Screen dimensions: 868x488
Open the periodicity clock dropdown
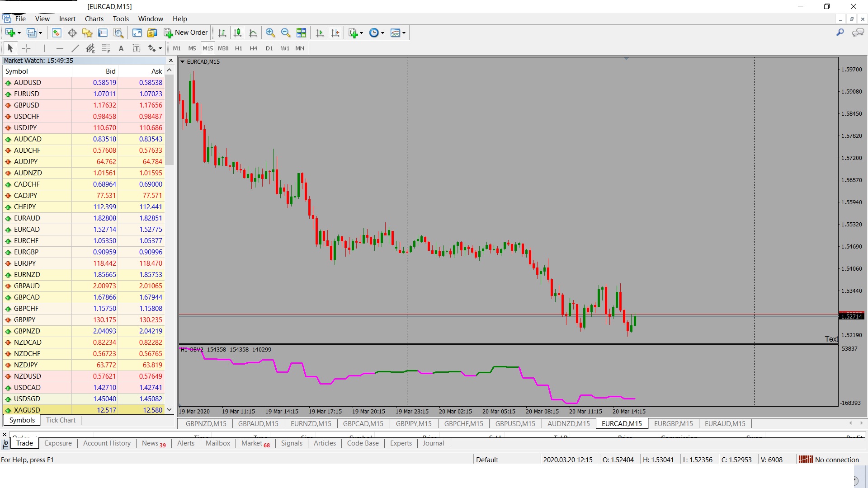382,33
